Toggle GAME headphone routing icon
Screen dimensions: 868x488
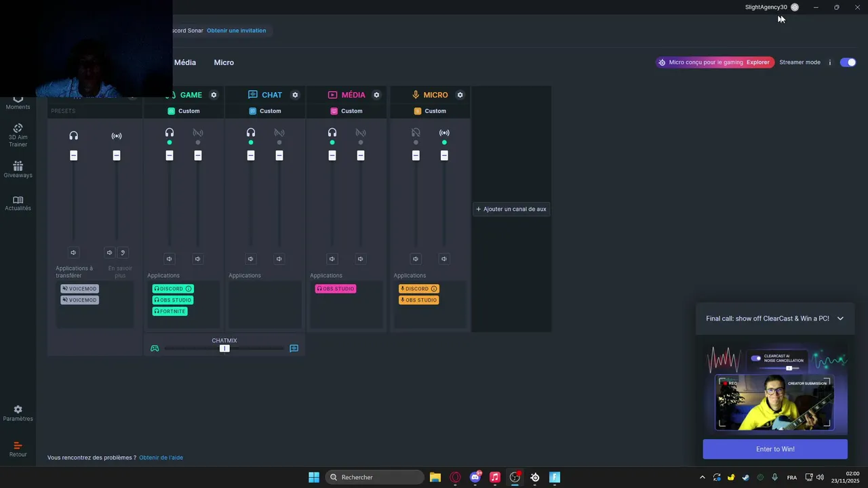170,133
